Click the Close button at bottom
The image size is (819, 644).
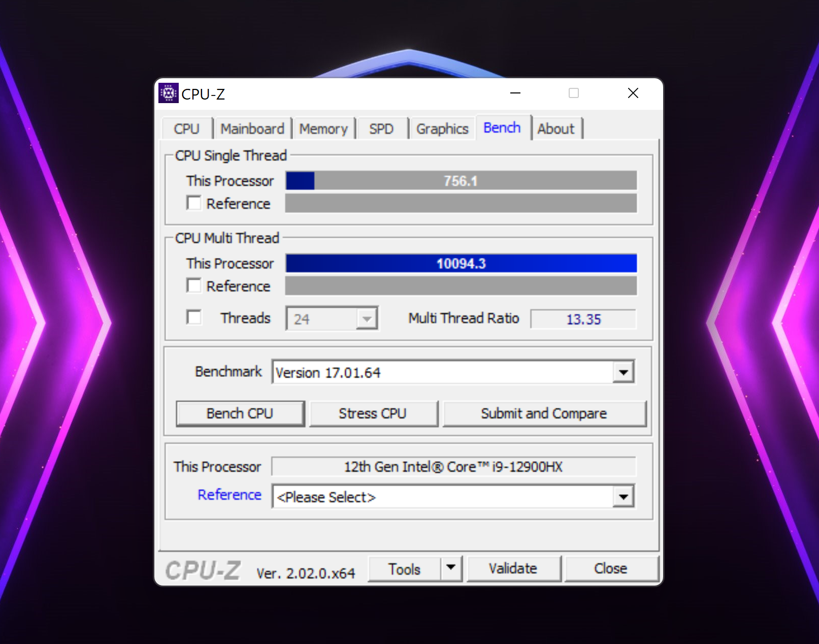click(x=611, y=568)
